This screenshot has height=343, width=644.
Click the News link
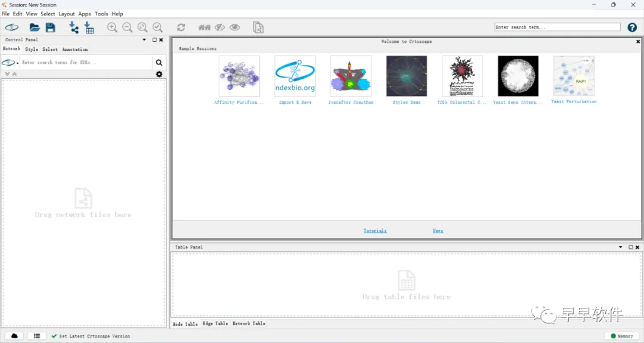[x=438, y=231]
